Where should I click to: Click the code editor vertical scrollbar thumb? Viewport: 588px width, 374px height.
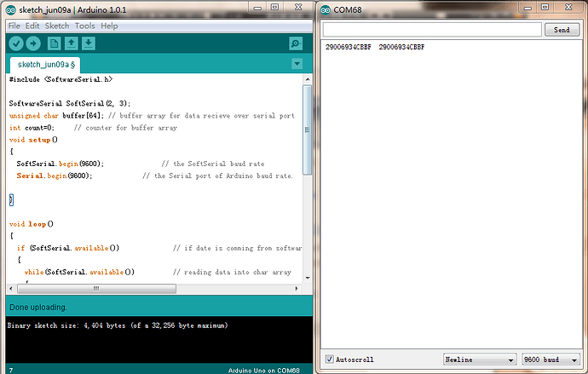[x=307, y=129]
